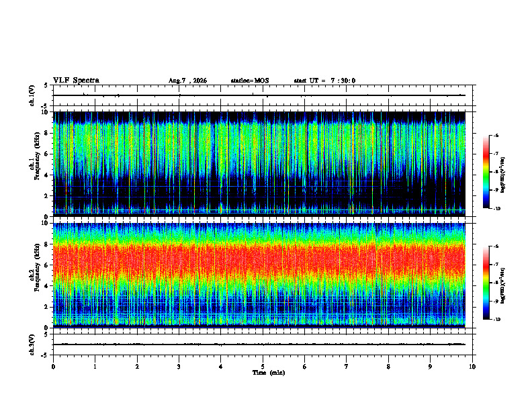Click time axis tick label "8"

pyautogui.click(x=388, y=367)
